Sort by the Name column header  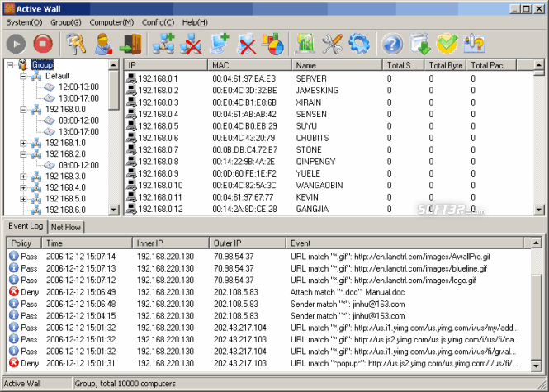[337, 65]
